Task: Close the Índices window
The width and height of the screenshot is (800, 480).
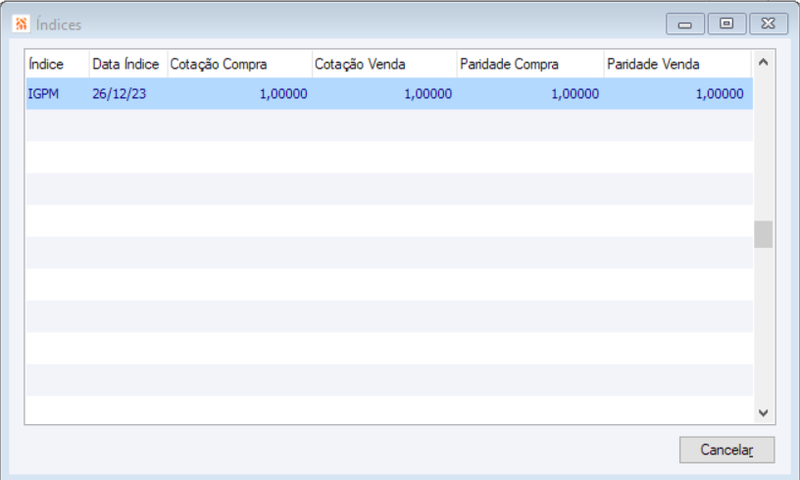Action: (768, 24)
